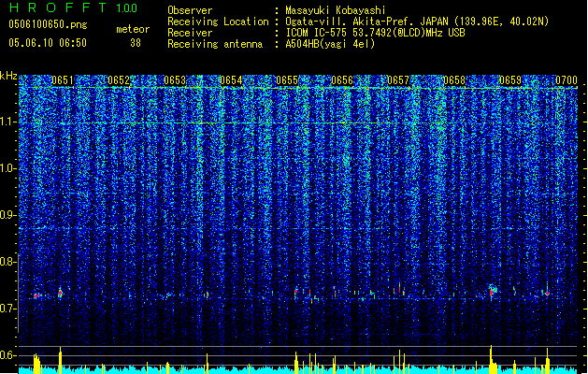Select the 0658 time marker
Screen dimensions: 588x374
point(454,80)
